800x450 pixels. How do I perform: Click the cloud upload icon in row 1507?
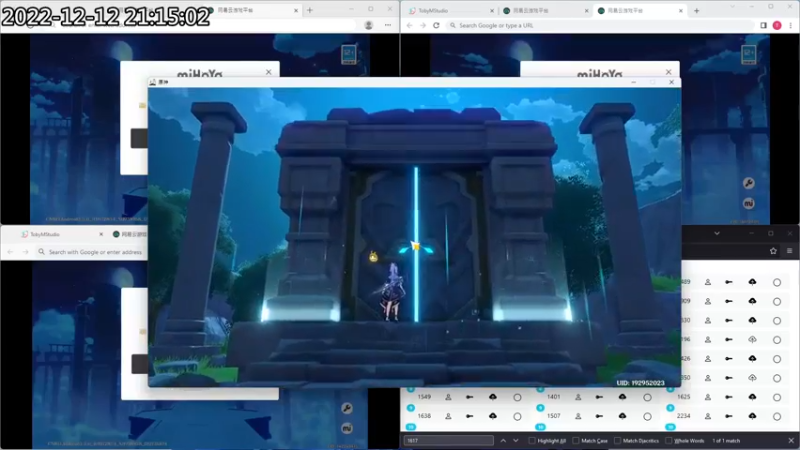(x=622, y=416)
